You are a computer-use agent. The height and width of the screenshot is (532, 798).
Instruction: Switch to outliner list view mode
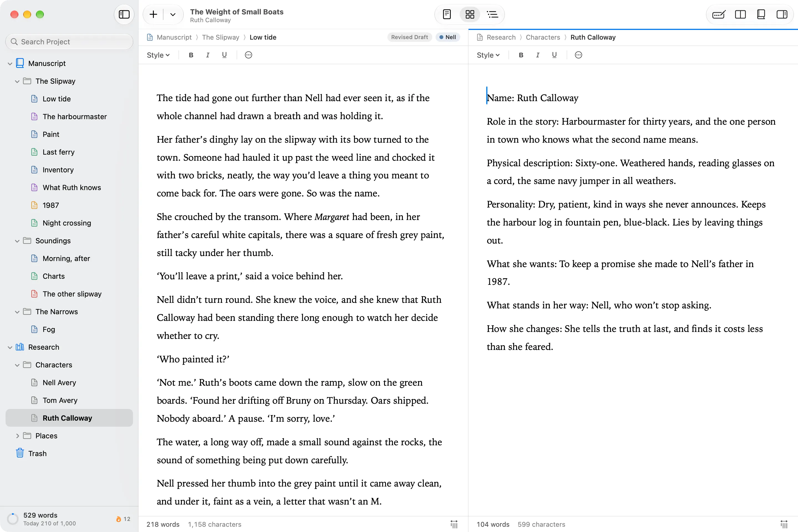(x=492, y=14)
